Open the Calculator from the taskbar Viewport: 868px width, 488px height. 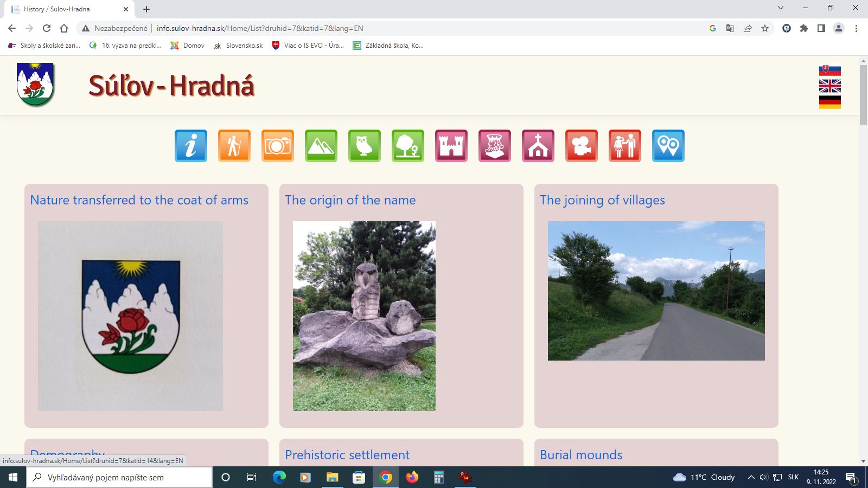pos(439,477)
